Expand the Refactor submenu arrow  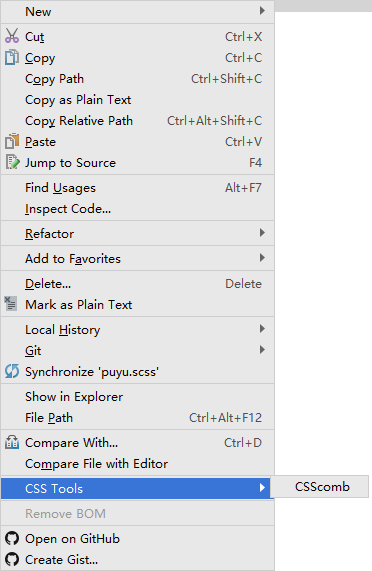[x=262, y=233]
